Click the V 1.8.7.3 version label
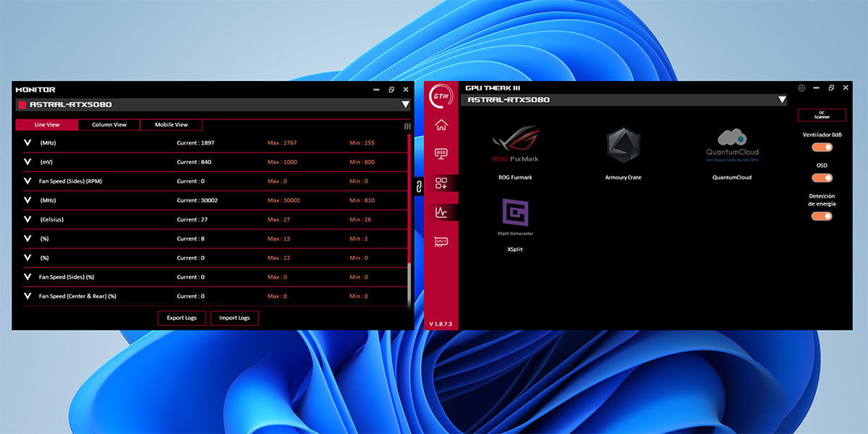The width and height of the screenshot is (868, 434). click(441, 323)
